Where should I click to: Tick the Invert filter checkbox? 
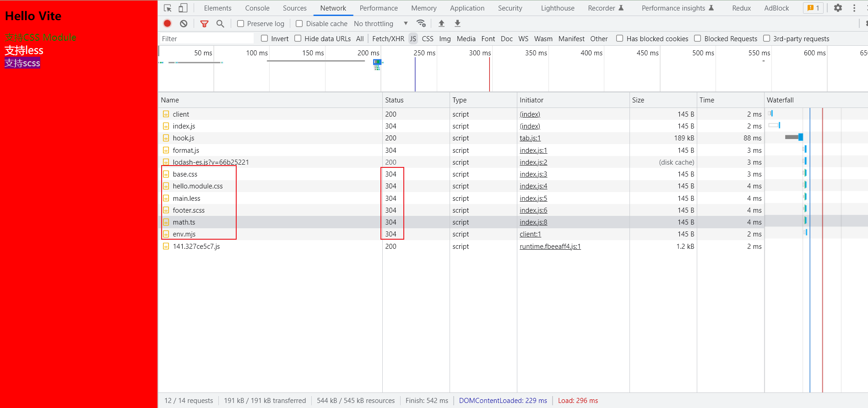(x=264, y=38)
